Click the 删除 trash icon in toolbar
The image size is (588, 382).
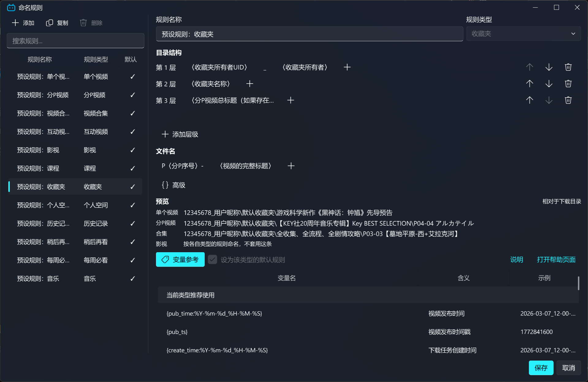[83, 23]
